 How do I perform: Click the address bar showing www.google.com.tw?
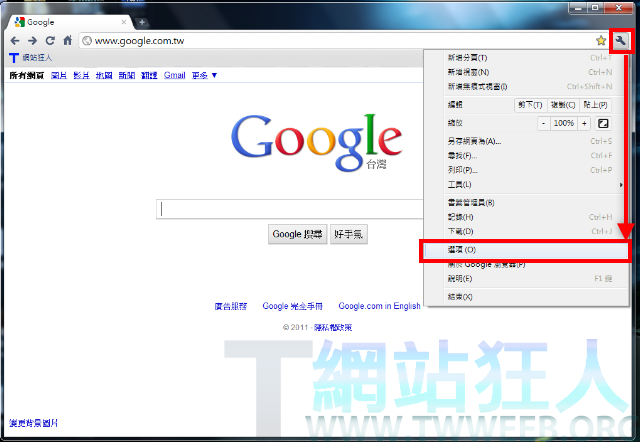pos(335,41)
